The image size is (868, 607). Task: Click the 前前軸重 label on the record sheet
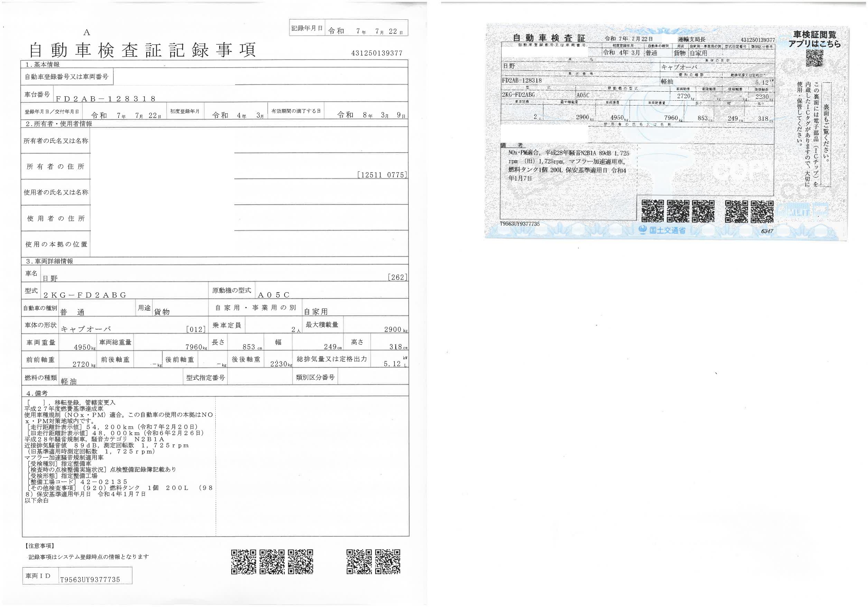pos(40,360)
